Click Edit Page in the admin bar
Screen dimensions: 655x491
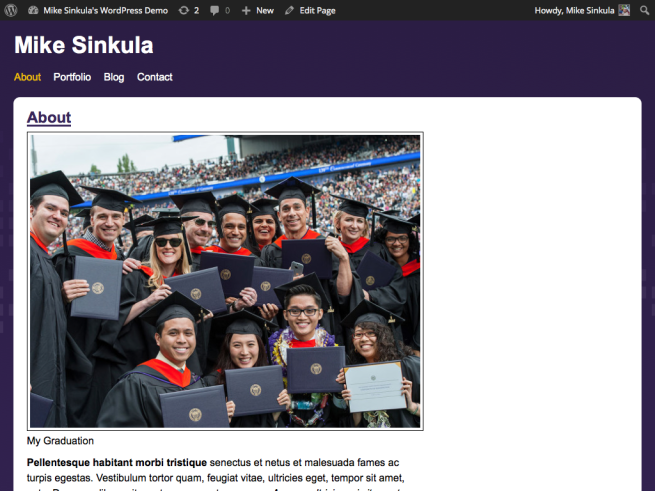click(x=317, y=10)
